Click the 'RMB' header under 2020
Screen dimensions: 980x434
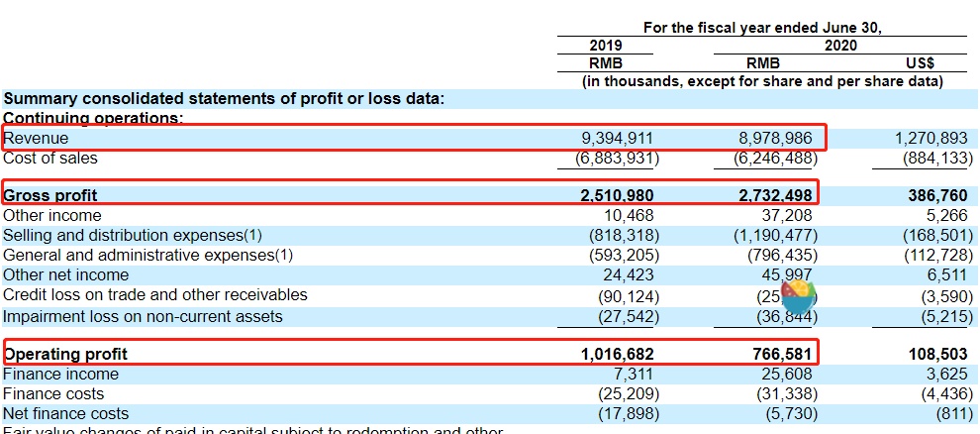(763, 63)
